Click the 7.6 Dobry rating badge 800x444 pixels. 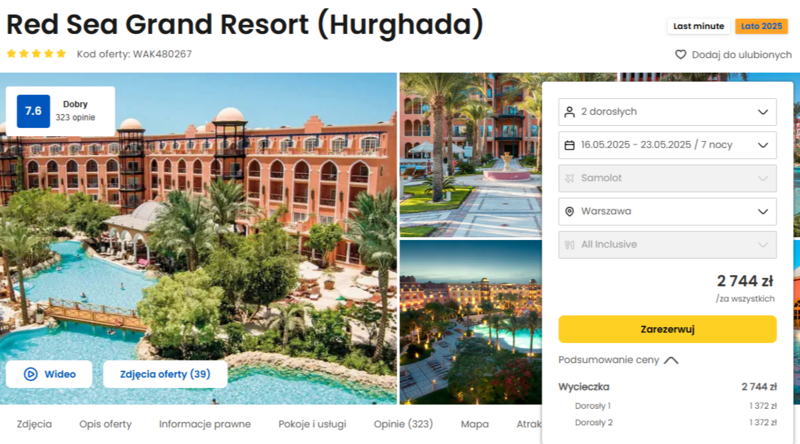[x=60, y=111]
